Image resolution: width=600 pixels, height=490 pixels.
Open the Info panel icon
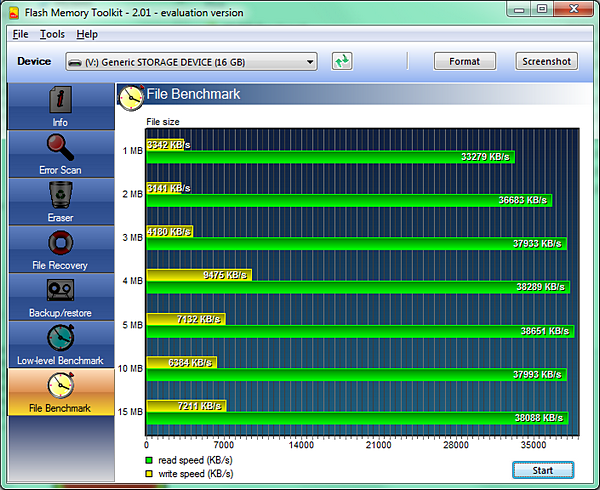tap(60, 100)
